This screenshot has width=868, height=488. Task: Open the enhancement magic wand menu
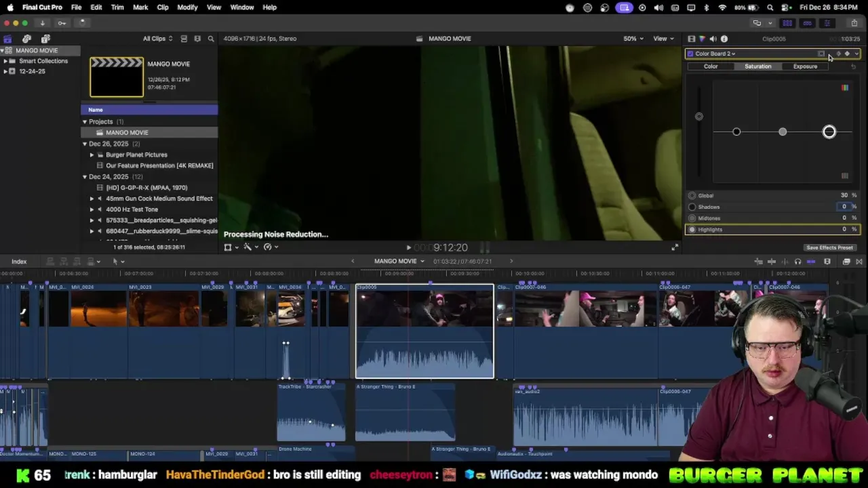tap(250, 247)
